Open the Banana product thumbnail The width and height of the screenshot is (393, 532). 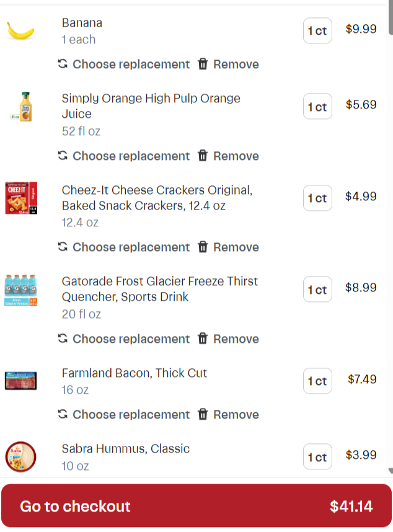[x=20, y=30]
